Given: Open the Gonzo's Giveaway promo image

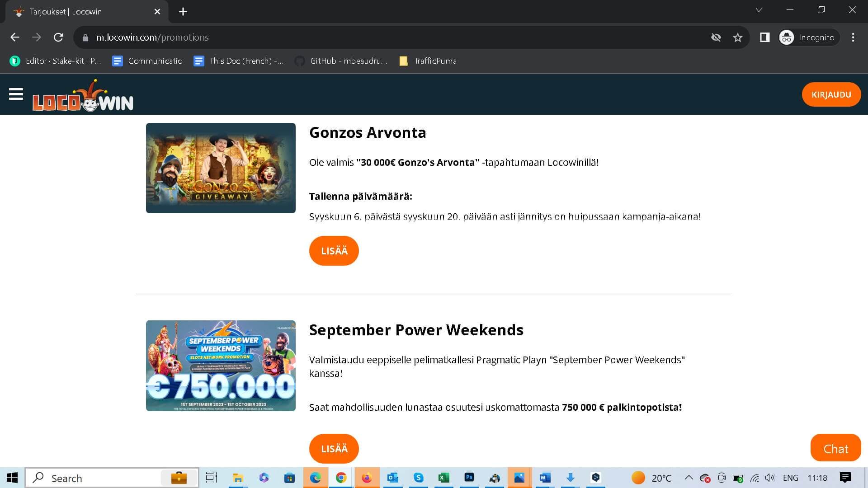Looking at the screenshot, I should 221,168.
